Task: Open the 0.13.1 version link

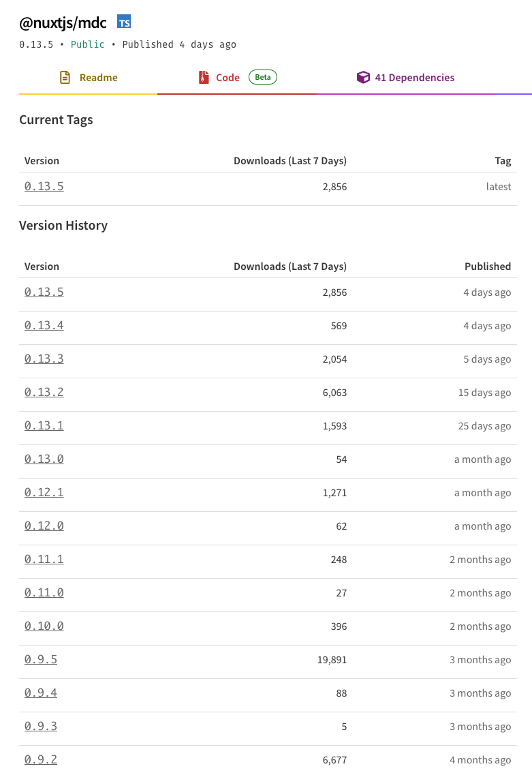Action: coord(44,425)
